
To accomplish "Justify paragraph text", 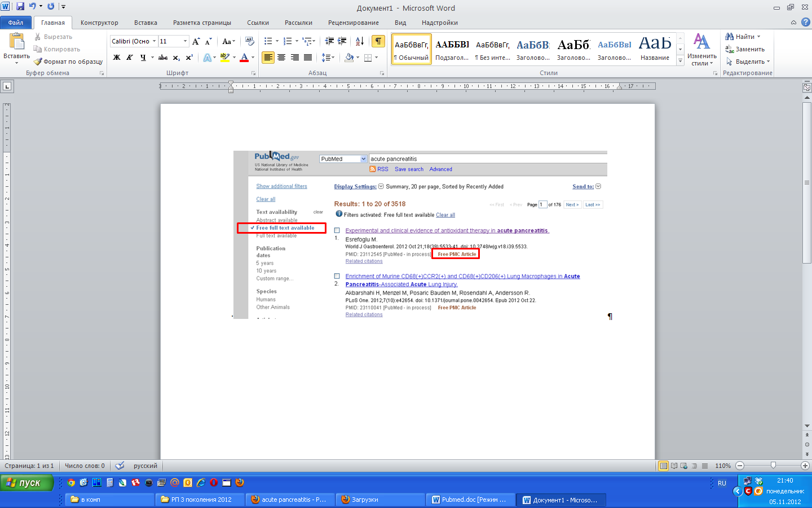I will (308, 58).
